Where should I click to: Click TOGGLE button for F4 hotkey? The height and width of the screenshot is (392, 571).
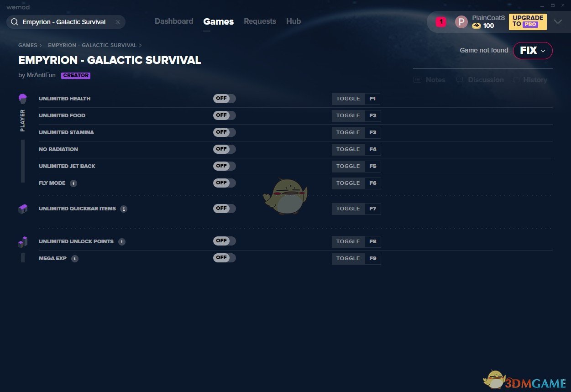pos(348,150)
